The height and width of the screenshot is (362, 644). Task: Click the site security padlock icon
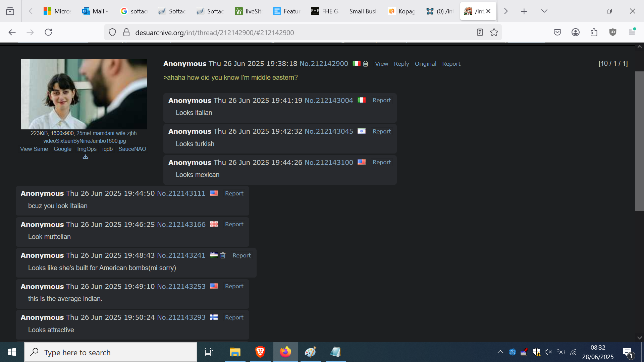click(126, 32)
